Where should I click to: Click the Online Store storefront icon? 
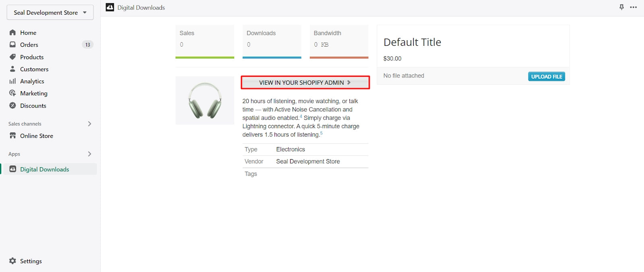[12, 135]
